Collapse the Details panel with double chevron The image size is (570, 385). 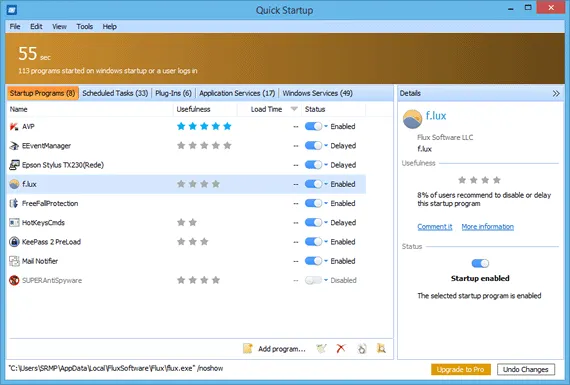tap(556, 93)
